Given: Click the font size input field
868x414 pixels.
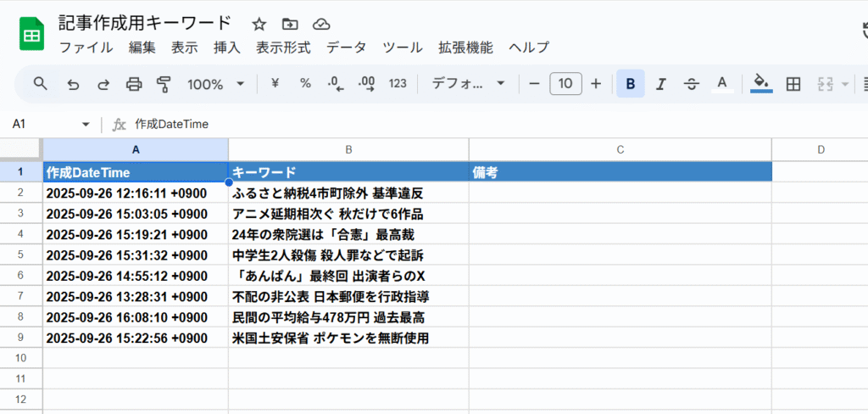Looking at the screenshot, I should point(565,83).
